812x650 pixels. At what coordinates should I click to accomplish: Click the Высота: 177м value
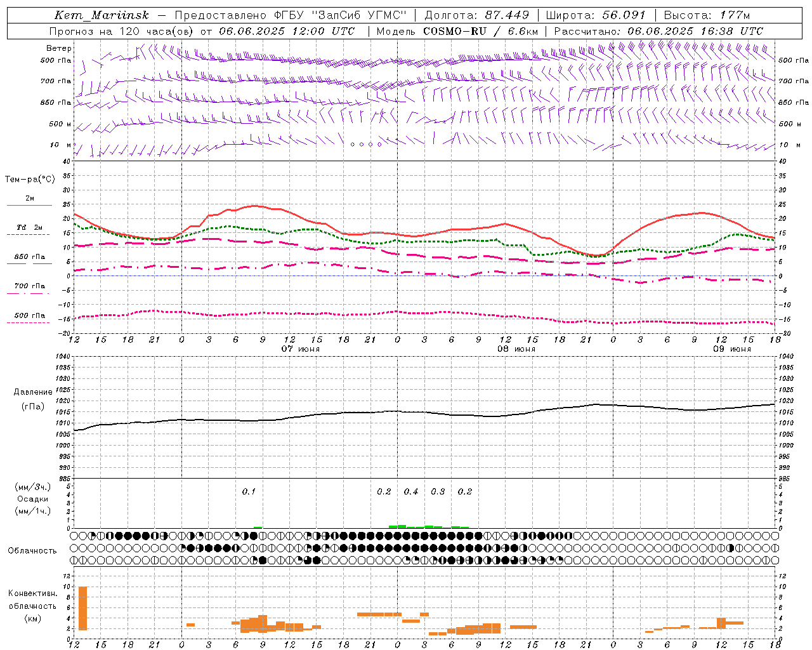coord(707,15)
